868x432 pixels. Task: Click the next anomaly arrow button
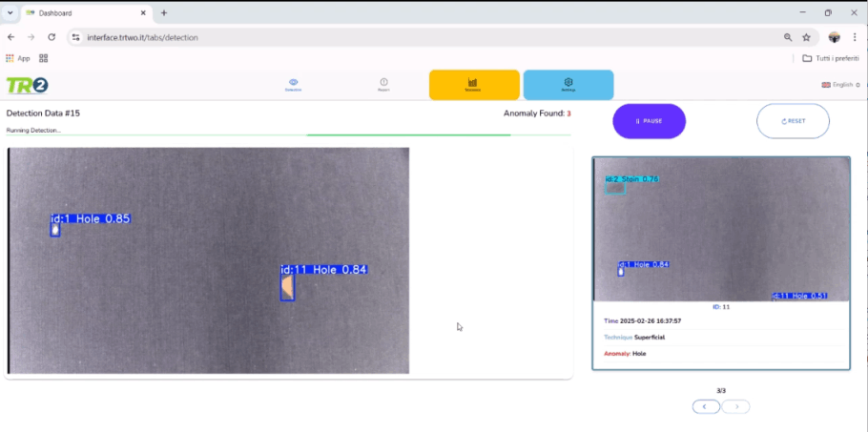(x=735, y=406)
